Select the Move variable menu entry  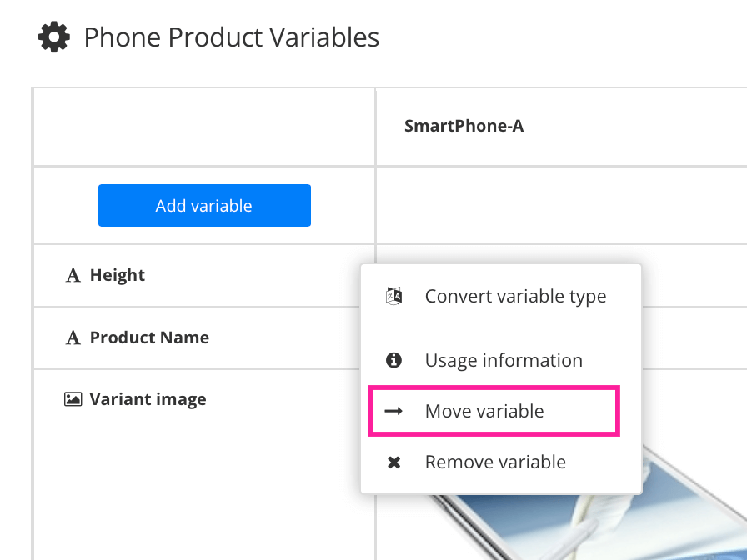[x=484, y=411]
